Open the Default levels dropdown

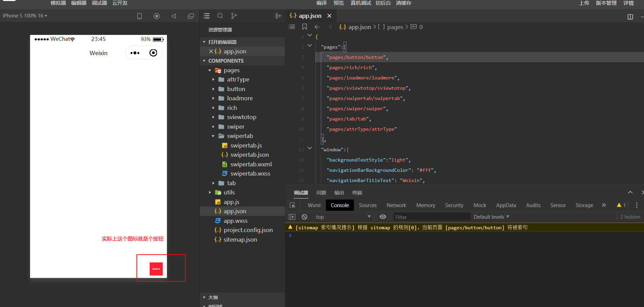point(491,217)
